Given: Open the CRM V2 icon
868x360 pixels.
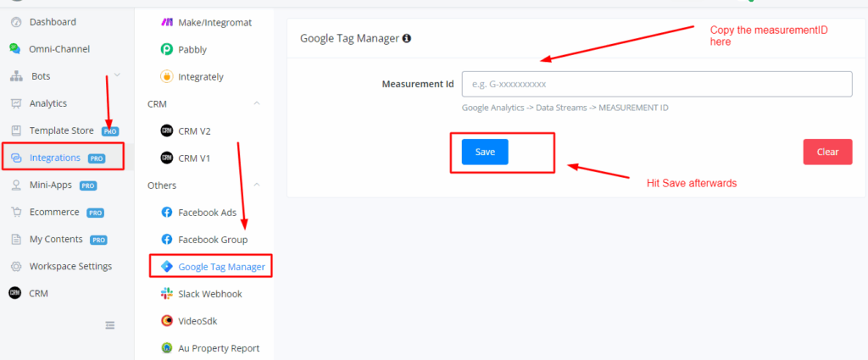Looking at the screenshot, I should (167, 130).
